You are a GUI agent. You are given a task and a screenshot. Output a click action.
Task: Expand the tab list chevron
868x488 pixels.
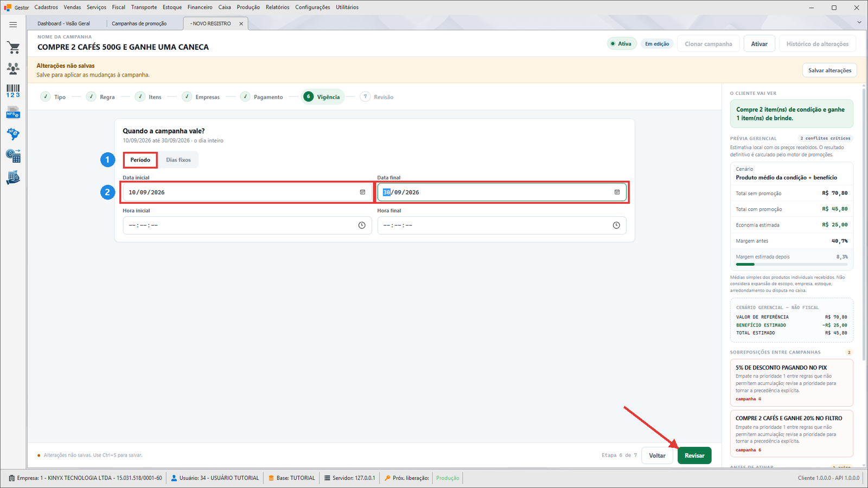coord(859,22)
